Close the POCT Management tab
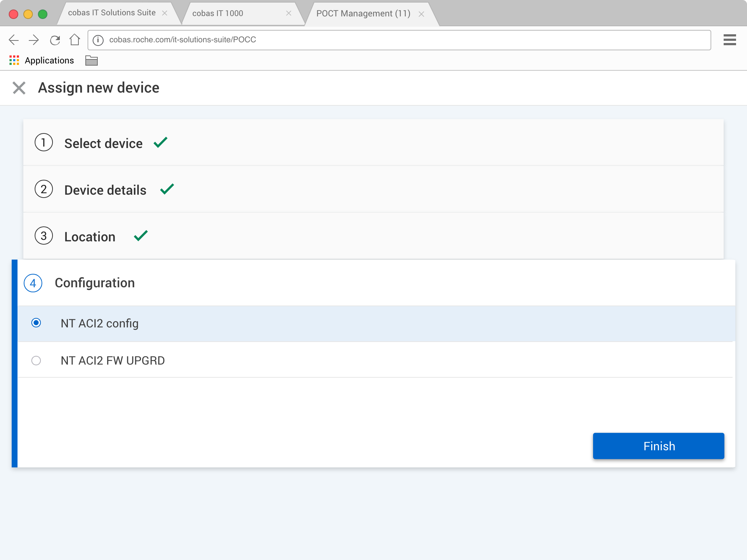The width and height of the screenshot is (747, 560). tap(421, 14)
